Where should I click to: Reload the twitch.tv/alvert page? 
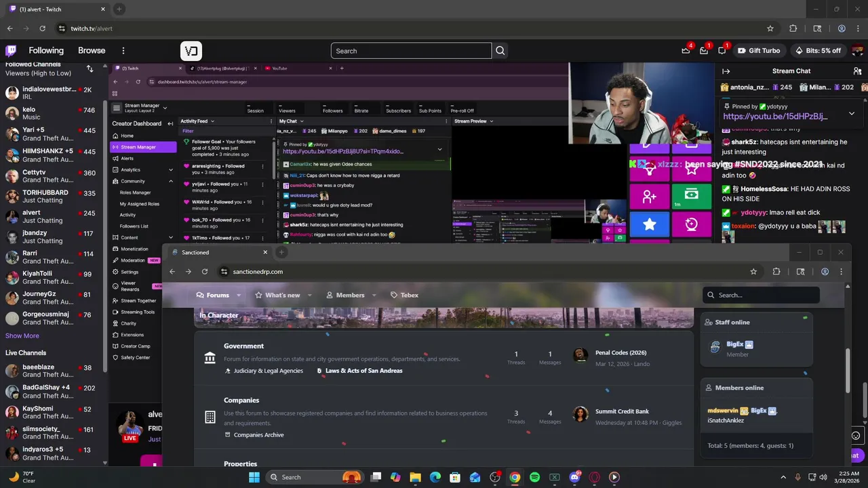[42, 28]
